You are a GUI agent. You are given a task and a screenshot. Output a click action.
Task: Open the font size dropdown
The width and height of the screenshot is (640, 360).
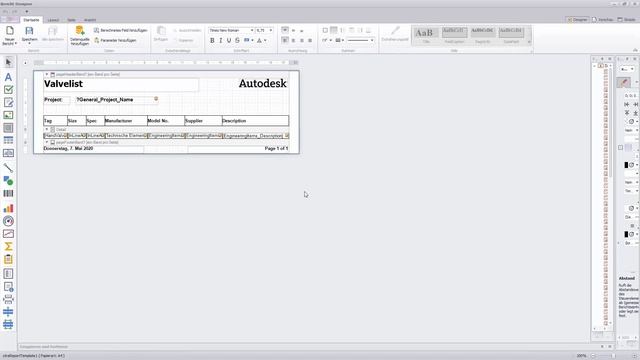coord(271,30)
